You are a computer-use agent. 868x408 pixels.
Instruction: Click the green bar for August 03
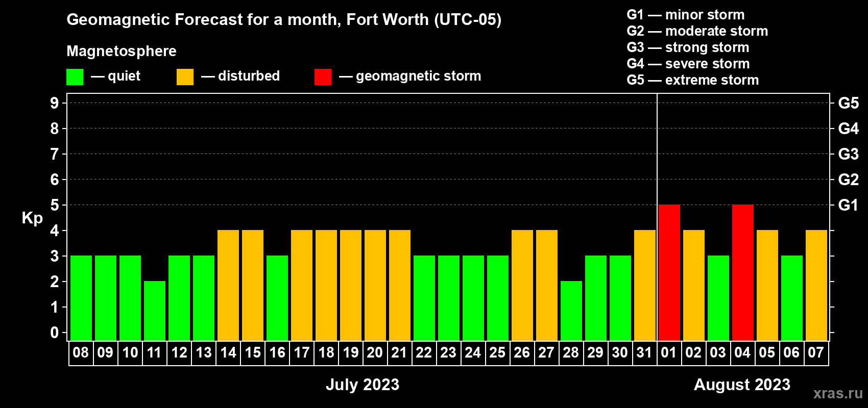click(x=718, y=298)
